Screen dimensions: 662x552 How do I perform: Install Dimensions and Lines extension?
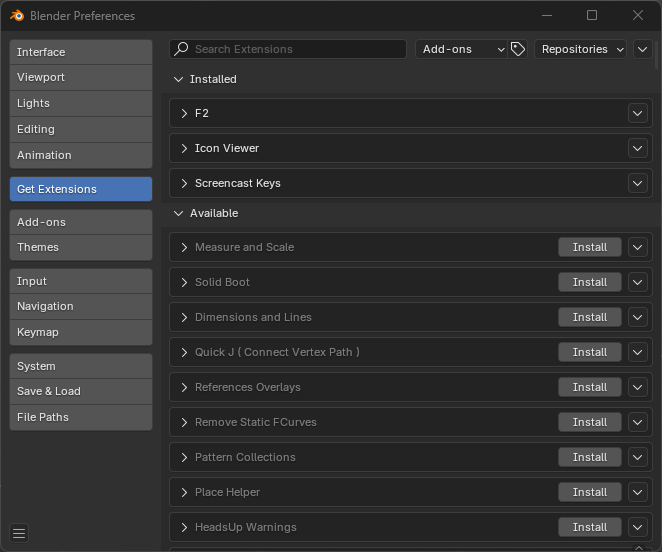click(x=590, y=317)
